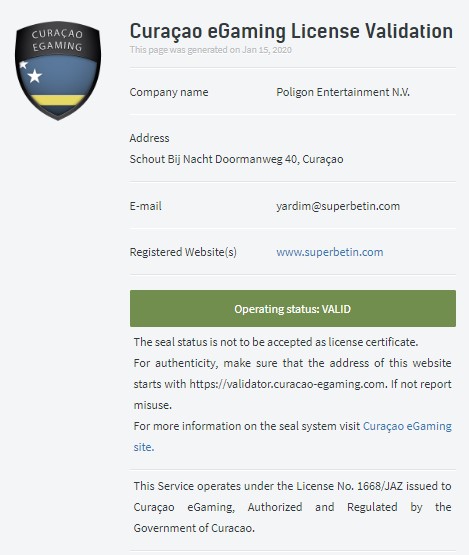This screenshot has height=555, width=469.
Task: Open the www.superbetin.com registered website link
Action: 330,252
